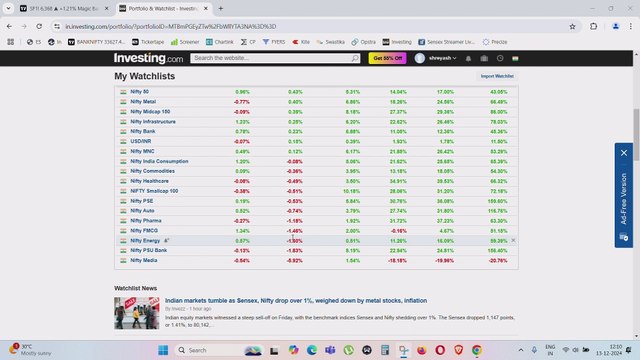Viewport: 640px width, 360px height.
Task: Reload the page
Action: pos(39,27)
